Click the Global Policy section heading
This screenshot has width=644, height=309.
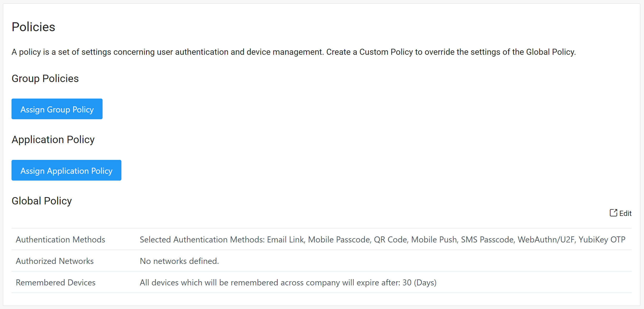(x=42, y=201)
